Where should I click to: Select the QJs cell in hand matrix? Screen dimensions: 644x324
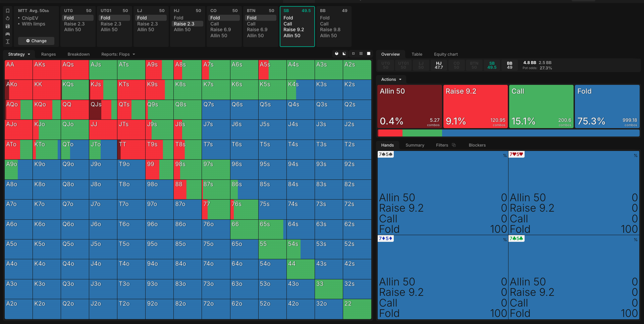103,110
